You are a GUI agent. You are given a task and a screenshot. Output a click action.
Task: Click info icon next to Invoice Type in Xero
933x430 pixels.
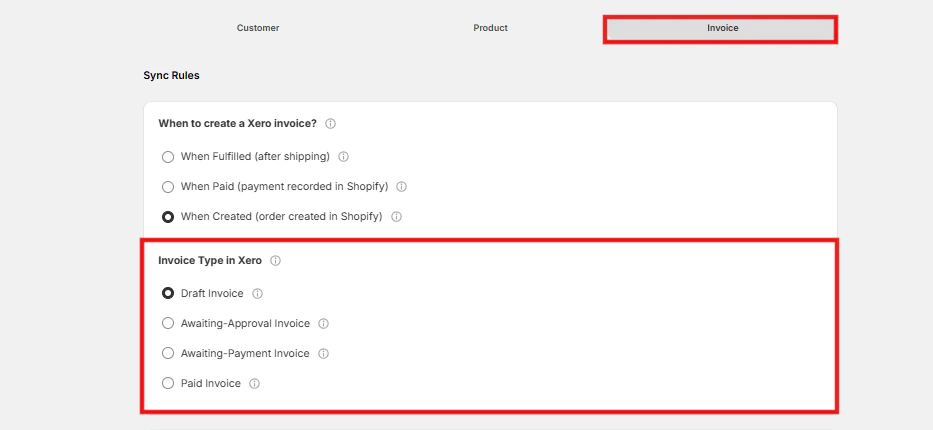tap(275, 260)
